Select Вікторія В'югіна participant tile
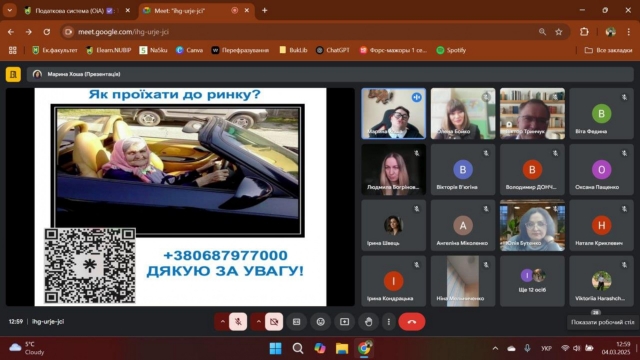 pyautogui.click(x=463, y=169)
